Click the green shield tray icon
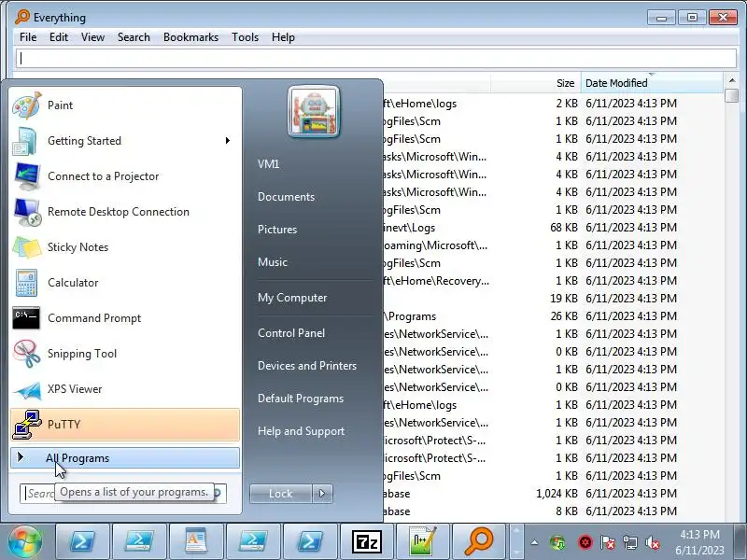The image size is (747, 560). tap(557, 542)
